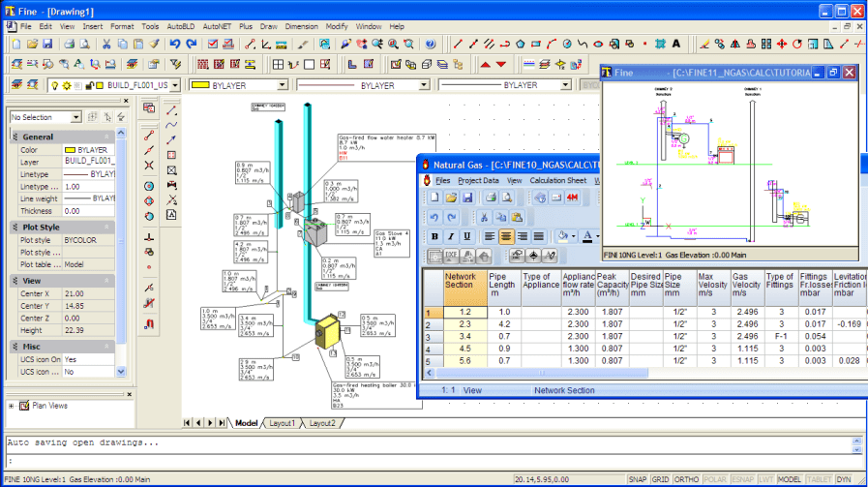Click Undo in the Natural Gas window toolbar

[x=434, y=218]
